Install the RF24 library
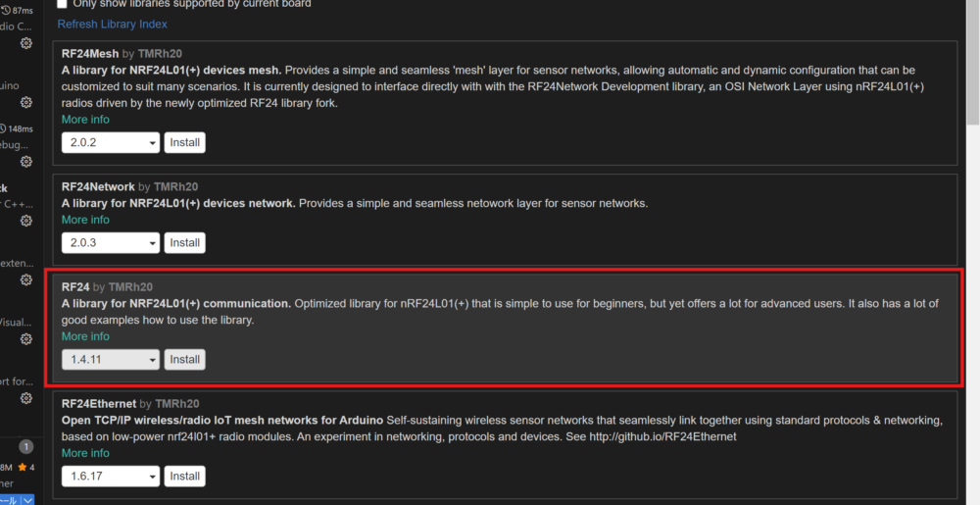The image size is (980, 505). pyautogui.click(x=184, y=360)
